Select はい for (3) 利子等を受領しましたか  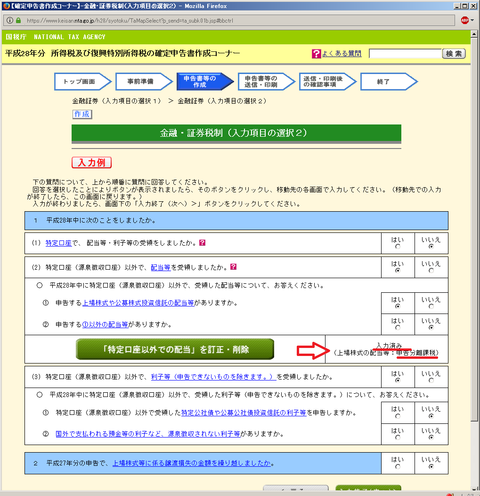pyautogui.click(x=397, y=380)
